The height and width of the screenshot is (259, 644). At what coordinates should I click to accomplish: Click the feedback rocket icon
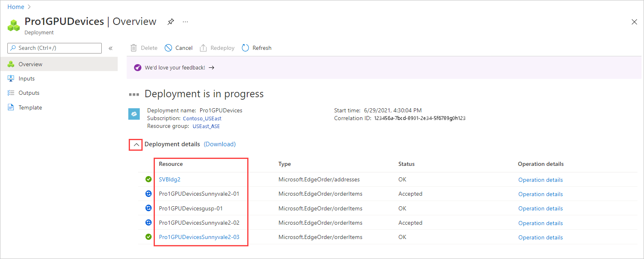[x=138, y=68]
